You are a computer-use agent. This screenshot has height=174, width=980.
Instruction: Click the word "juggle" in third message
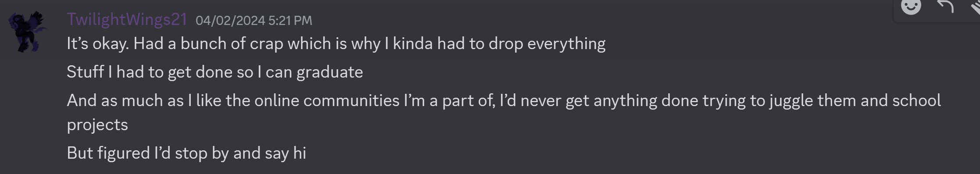pos(790,100)
